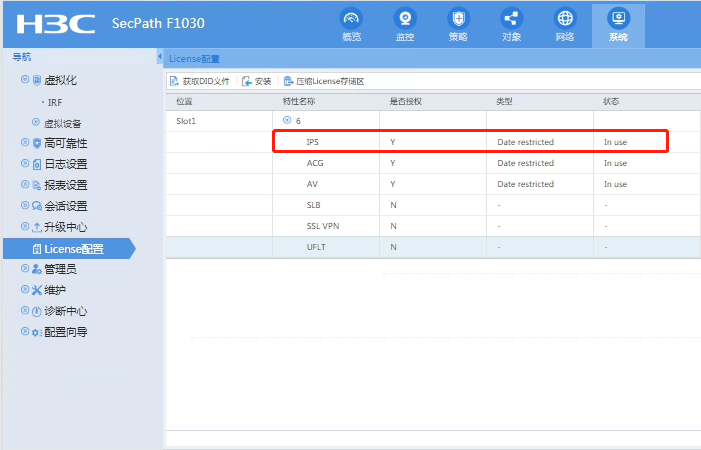Click the 升级中心 upload icon

click(x=37, y=227)
